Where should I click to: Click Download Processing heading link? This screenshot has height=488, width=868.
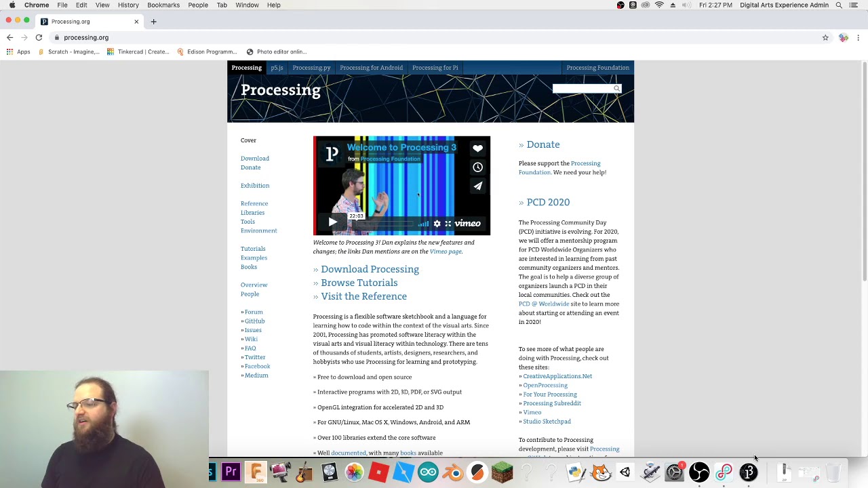(370, 269)
